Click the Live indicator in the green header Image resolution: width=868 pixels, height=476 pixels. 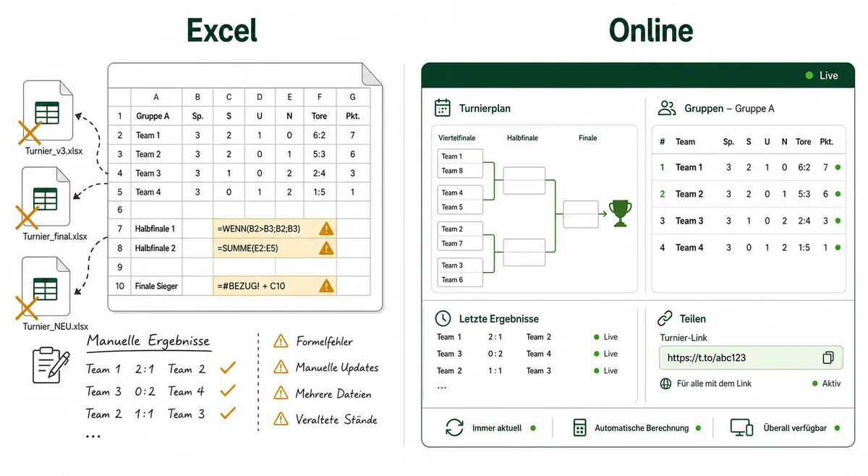tap(822, 75)
